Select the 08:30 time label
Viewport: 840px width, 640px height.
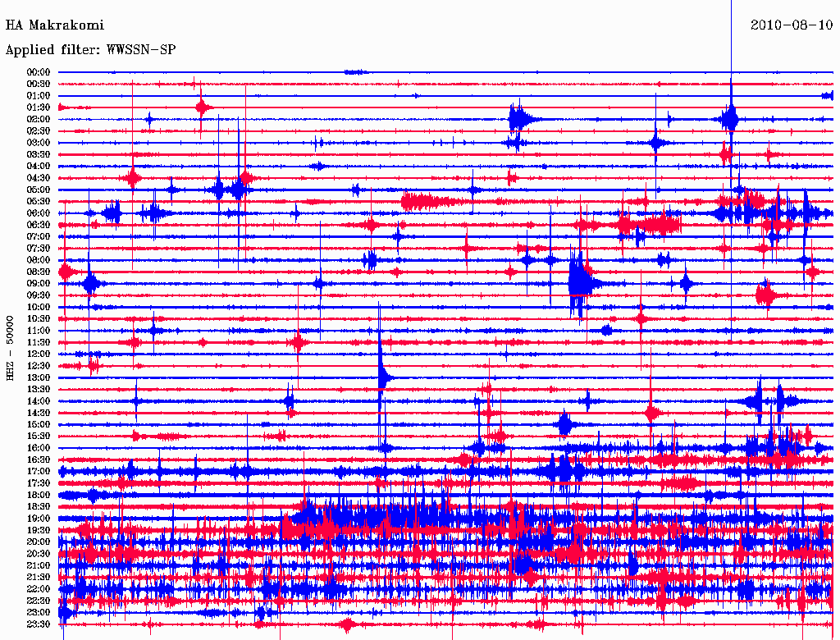click(38, 272)
